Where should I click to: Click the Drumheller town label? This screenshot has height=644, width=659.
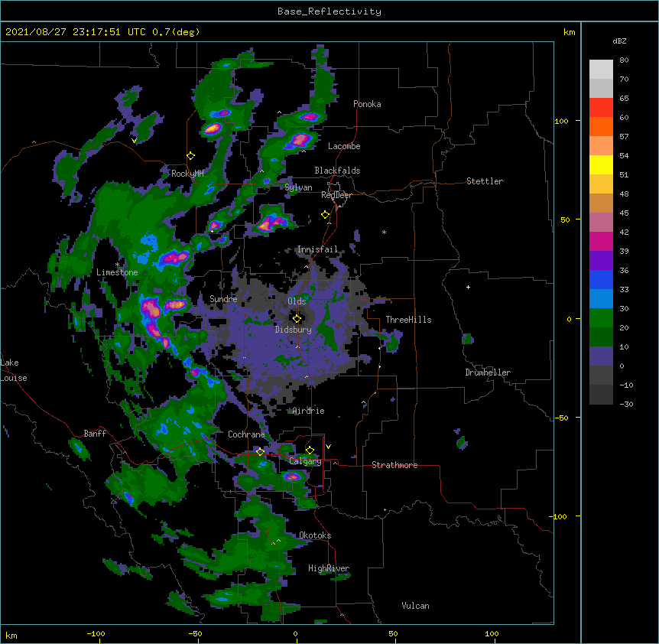click(x=488, y=372)
